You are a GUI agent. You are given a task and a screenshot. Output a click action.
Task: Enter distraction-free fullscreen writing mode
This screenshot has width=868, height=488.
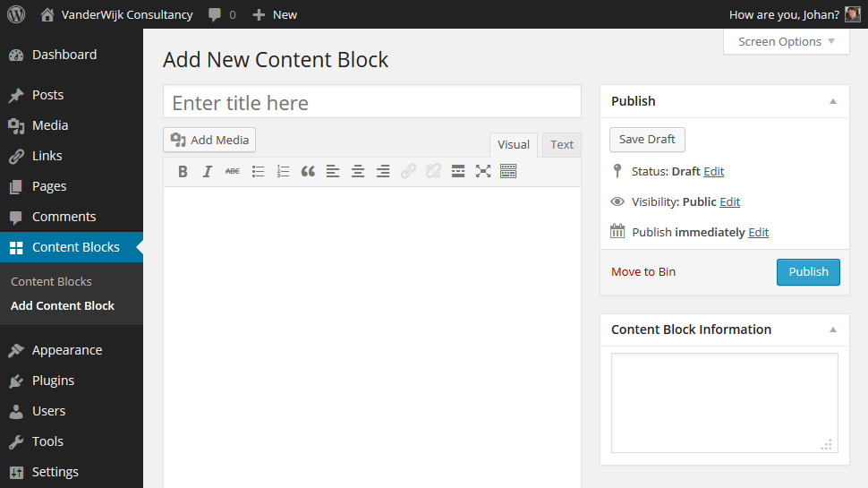(x=483, y=171)
